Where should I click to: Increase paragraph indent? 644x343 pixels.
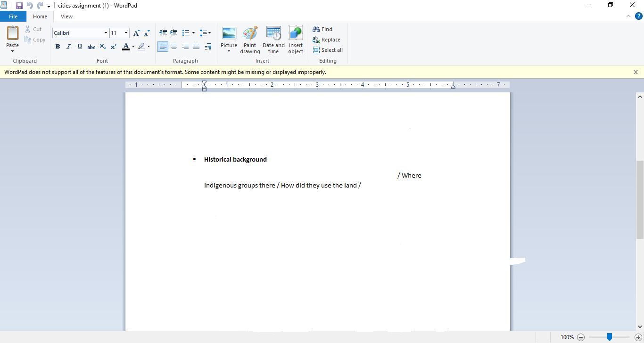pos(174,33)
